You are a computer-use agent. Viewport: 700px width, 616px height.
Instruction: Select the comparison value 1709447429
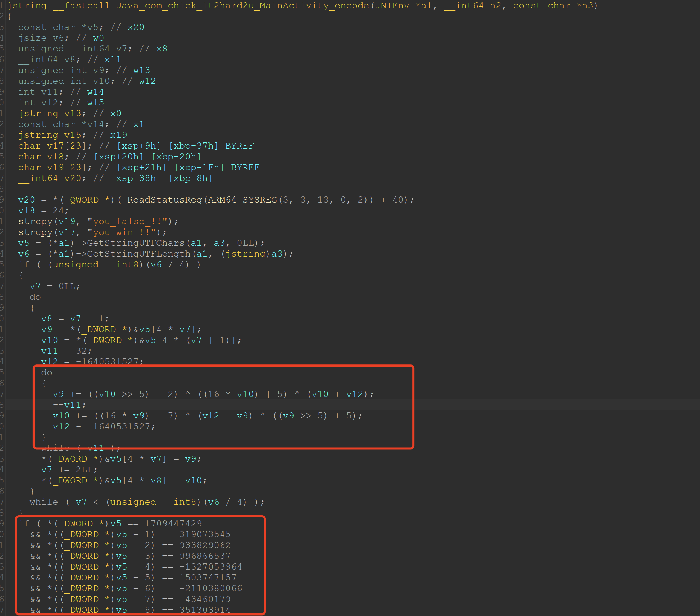[173, 524]
